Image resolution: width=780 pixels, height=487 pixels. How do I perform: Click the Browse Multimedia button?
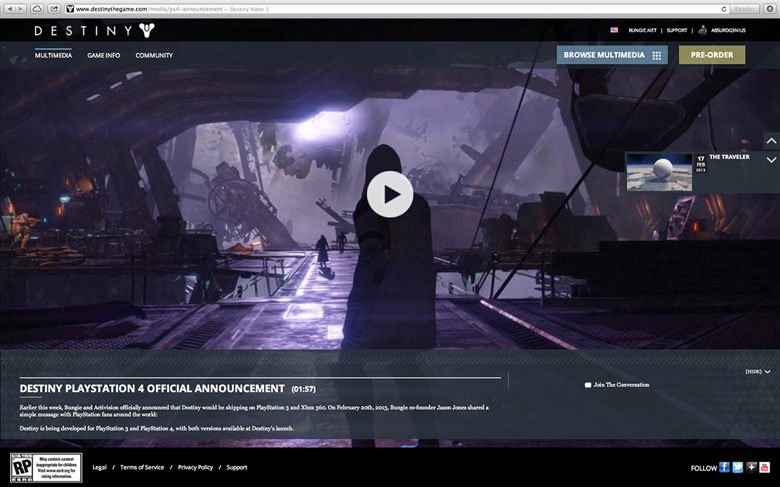pyautogui.click(x=612, y=55)
